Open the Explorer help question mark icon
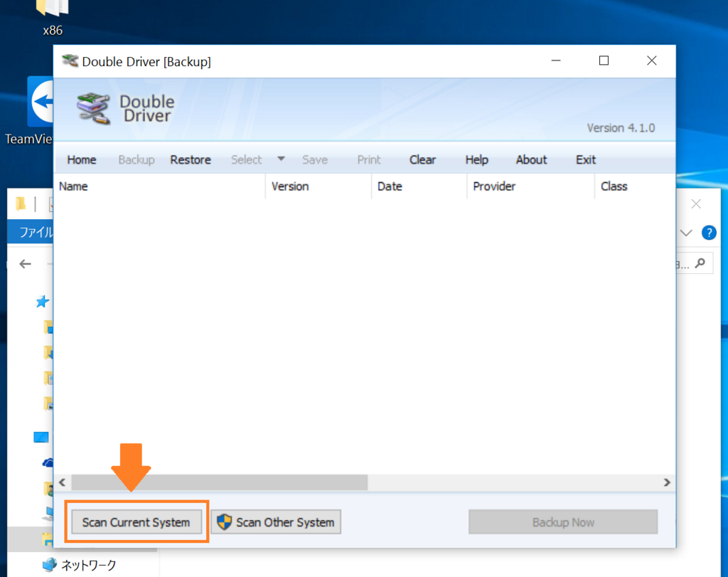728x577 pixels. tap(709, 232)
